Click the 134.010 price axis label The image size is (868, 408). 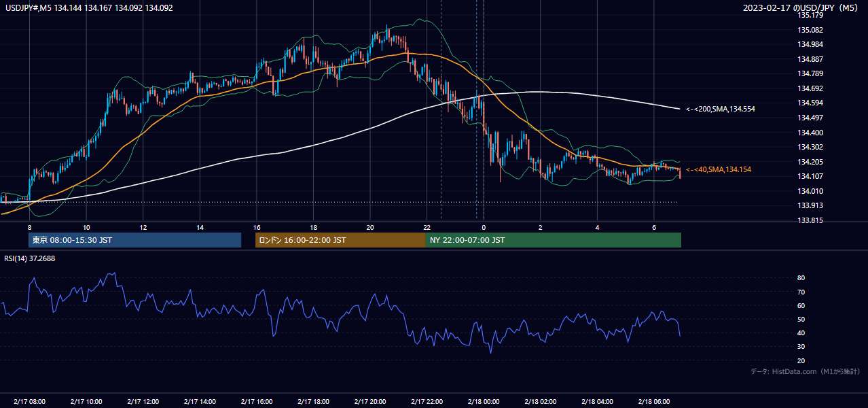(810, 191)
